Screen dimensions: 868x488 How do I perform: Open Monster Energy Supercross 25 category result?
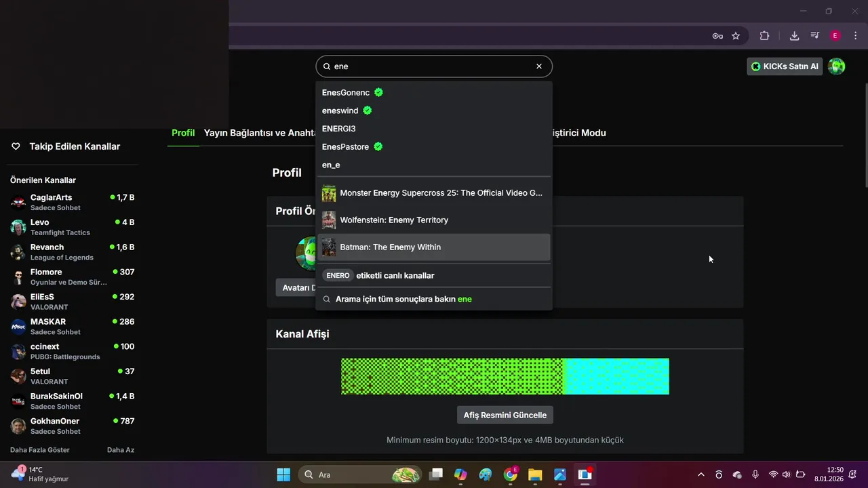(434, 193)
